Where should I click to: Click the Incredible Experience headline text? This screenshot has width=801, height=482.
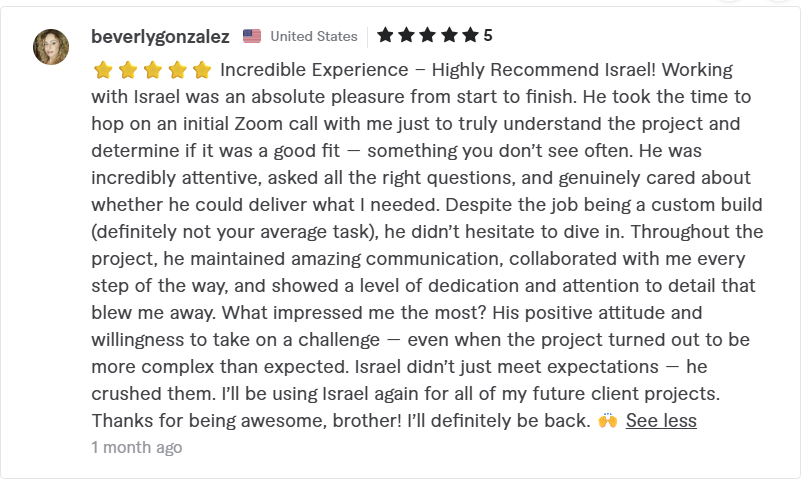[314, 69]
